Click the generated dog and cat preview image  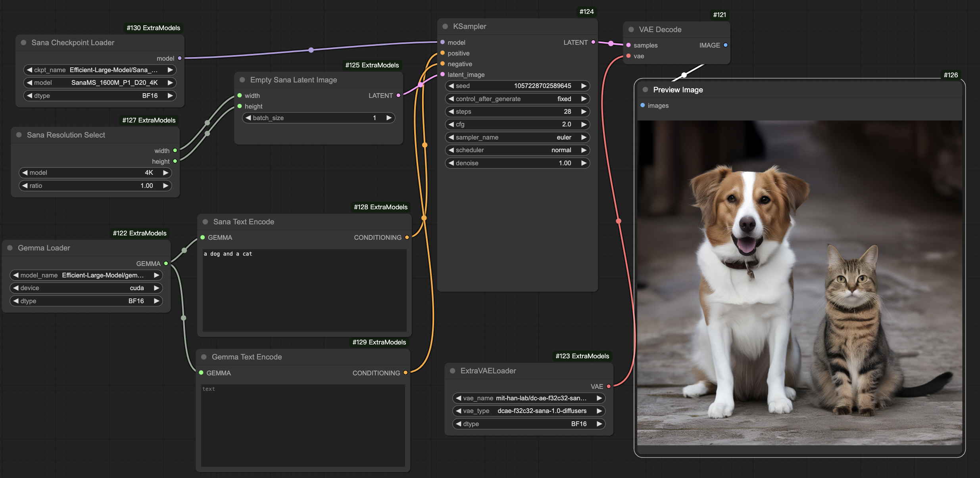799,282
